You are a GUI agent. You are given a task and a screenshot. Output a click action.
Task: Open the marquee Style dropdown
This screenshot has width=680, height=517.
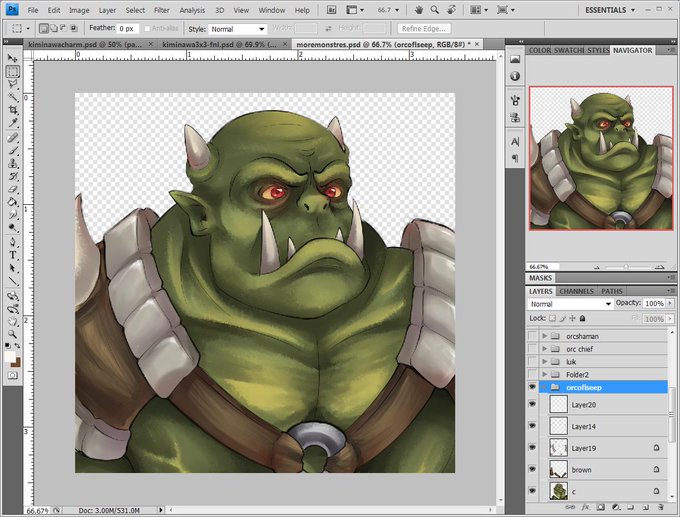coord(237,29)
